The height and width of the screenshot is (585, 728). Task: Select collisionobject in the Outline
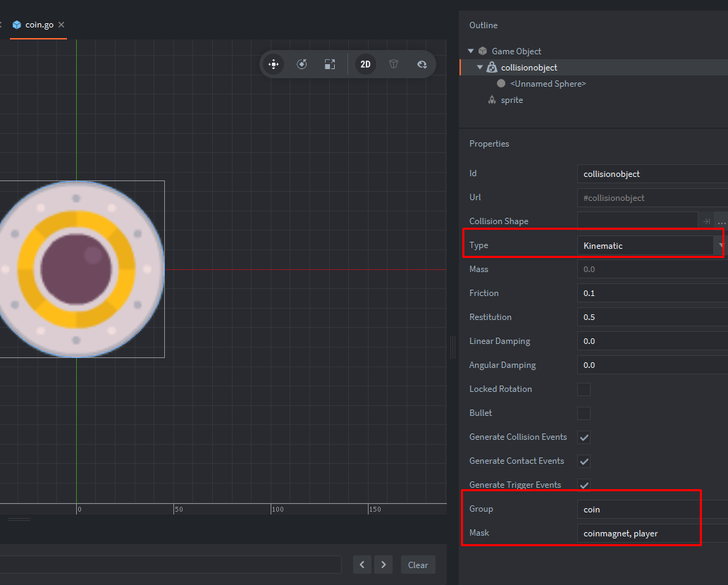pyautogui.click(x=529, y=68)
